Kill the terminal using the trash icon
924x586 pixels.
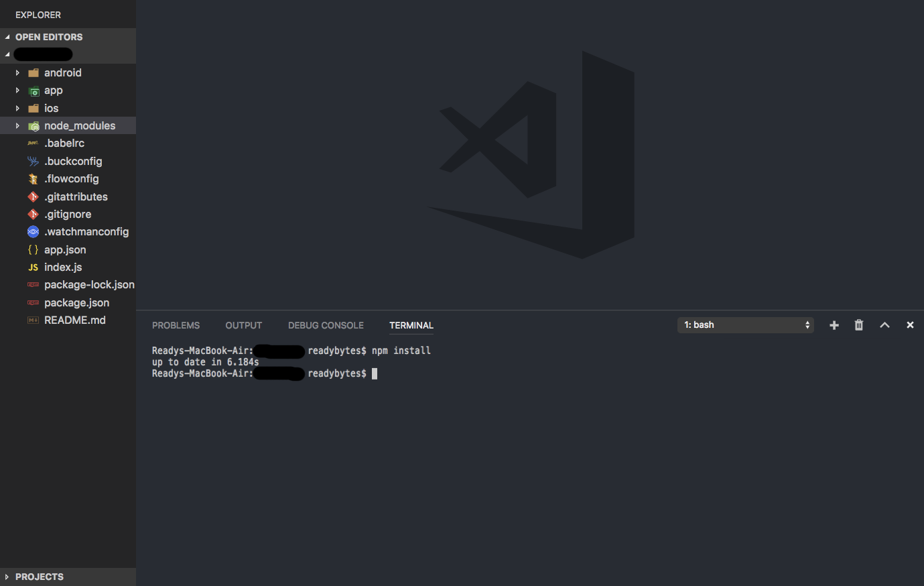click(x=858, y=325)
